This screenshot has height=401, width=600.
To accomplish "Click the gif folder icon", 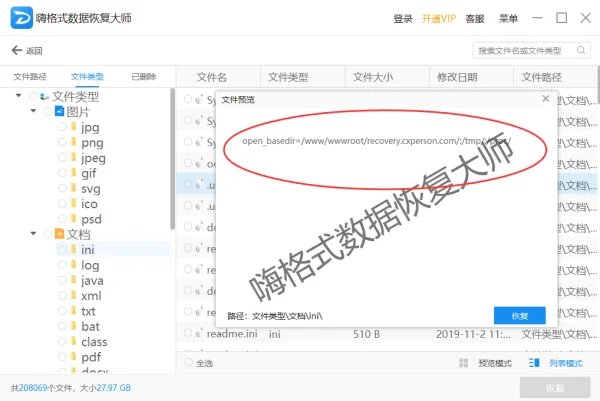I will pyautogui.click(x=74, y=173).
